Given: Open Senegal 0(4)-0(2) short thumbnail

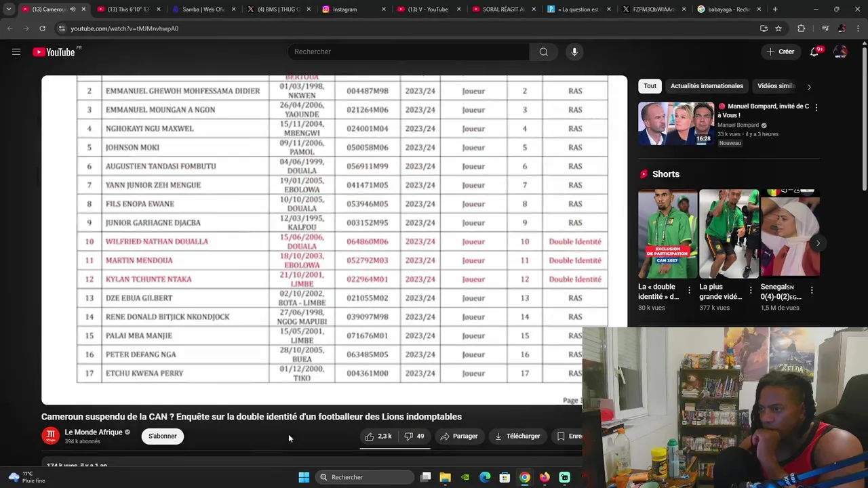Looking at the screenshot, I should pyautogui.click(x=790, y=234).
